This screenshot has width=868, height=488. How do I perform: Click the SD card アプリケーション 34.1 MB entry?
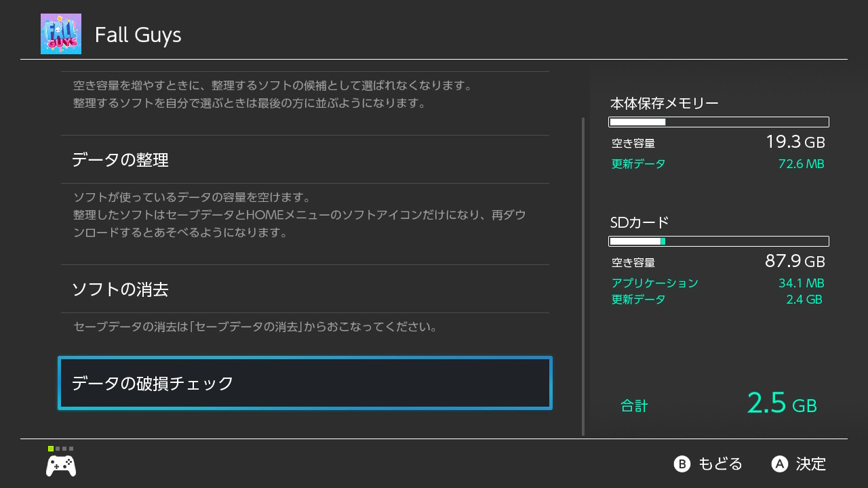(x=718, y=283)
